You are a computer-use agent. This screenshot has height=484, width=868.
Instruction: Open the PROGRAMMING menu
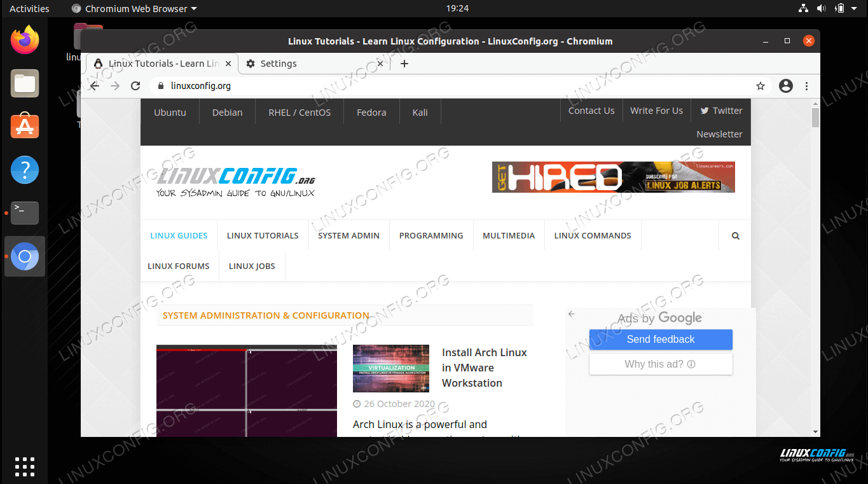431,236
